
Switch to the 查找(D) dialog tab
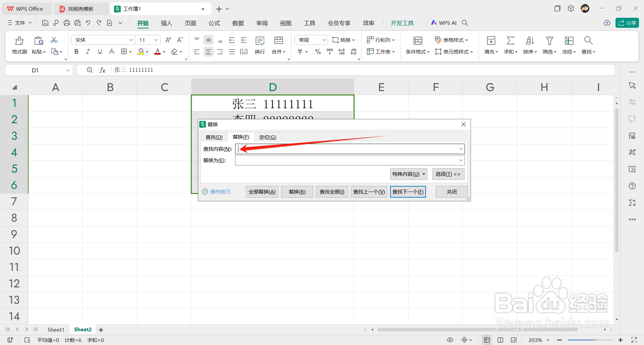pyautogui.click(x=214, y=137)
